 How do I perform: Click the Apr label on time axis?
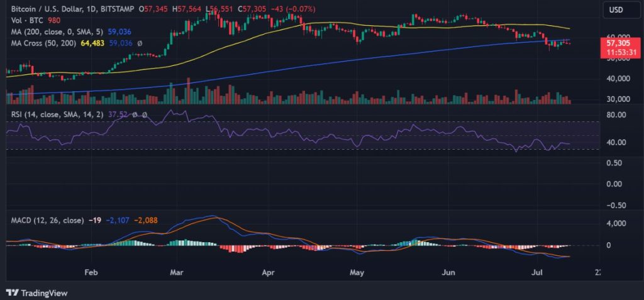[x=268, y=272]
